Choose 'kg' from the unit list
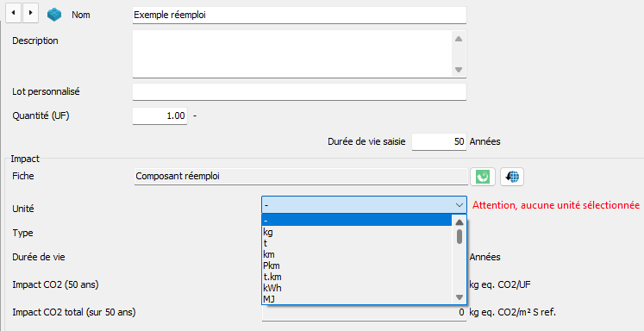This screenshot has width=644, height=331. tap(357, 232)
